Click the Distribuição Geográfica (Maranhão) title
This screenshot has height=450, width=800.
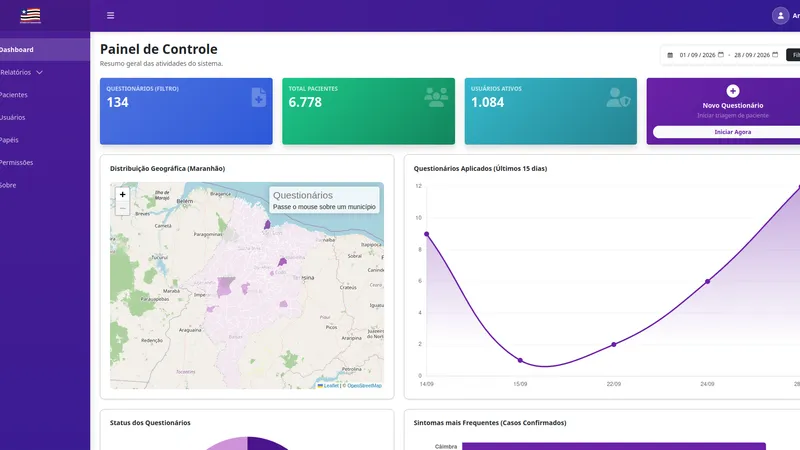click(x=167, y=168)
